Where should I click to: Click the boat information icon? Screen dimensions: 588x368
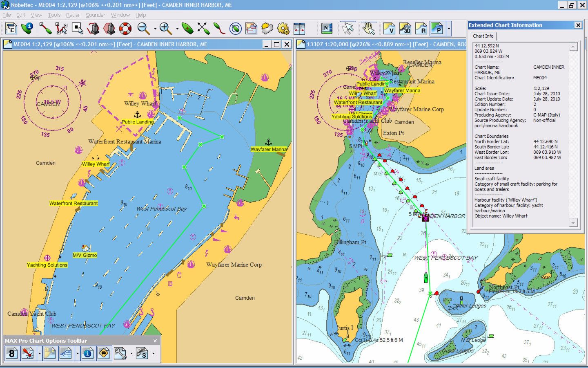click(x=27, y=29)
